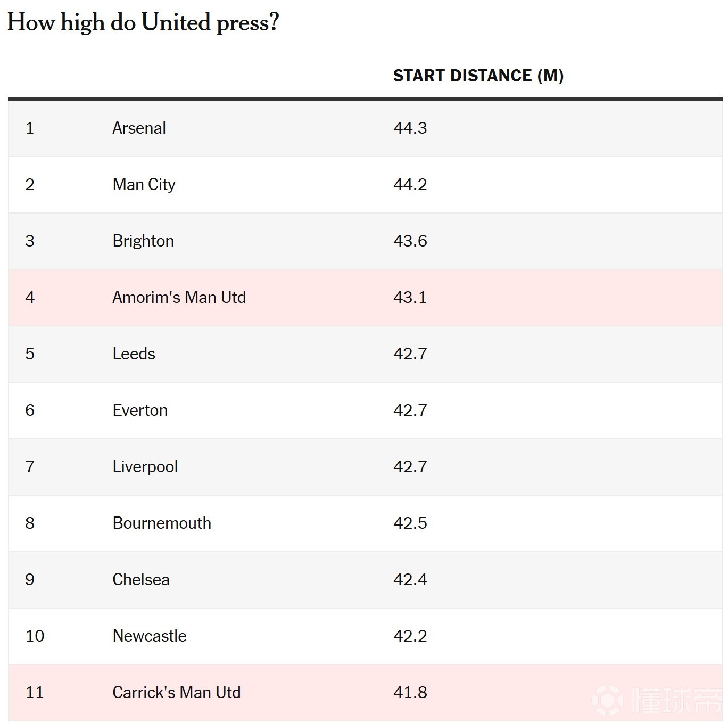The image size is (728, 722).
Task: Click the 43.1 value for Amorim's United
Action: (410, 298)
